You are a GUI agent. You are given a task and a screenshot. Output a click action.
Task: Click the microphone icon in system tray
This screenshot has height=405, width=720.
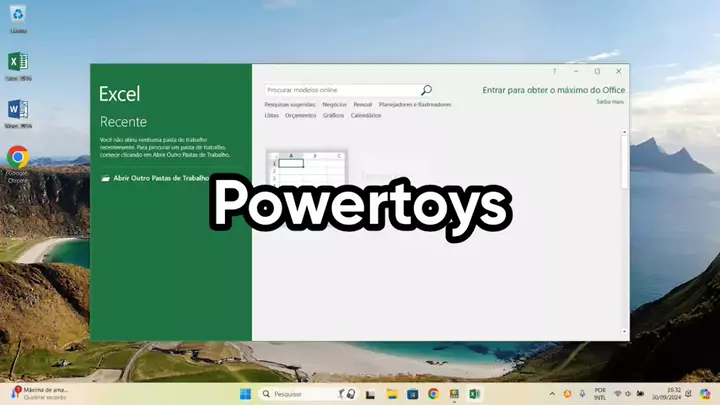coord(582,394)
